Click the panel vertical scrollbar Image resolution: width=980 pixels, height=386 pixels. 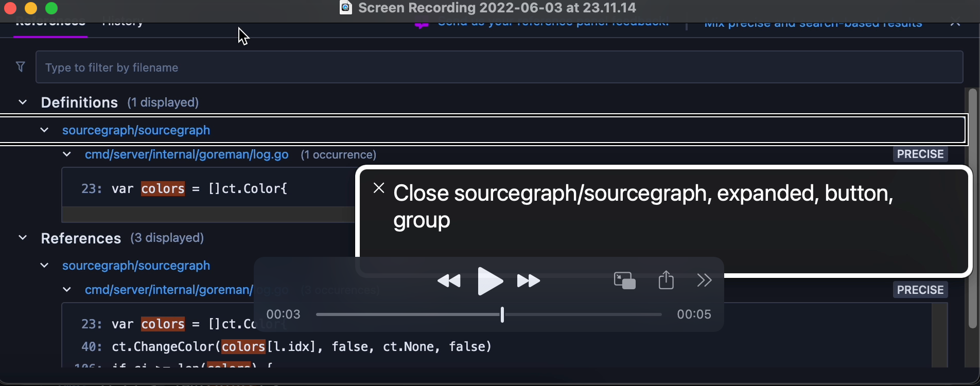(972, 208)
